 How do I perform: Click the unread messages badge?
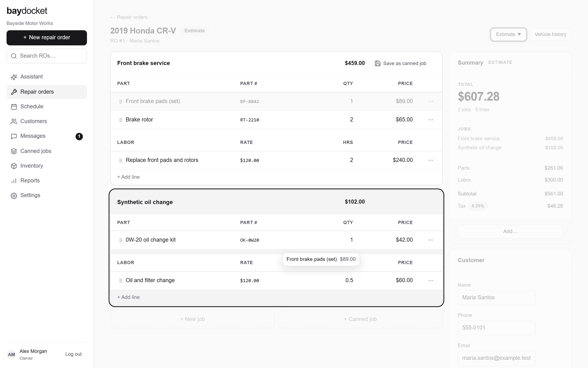79,136
